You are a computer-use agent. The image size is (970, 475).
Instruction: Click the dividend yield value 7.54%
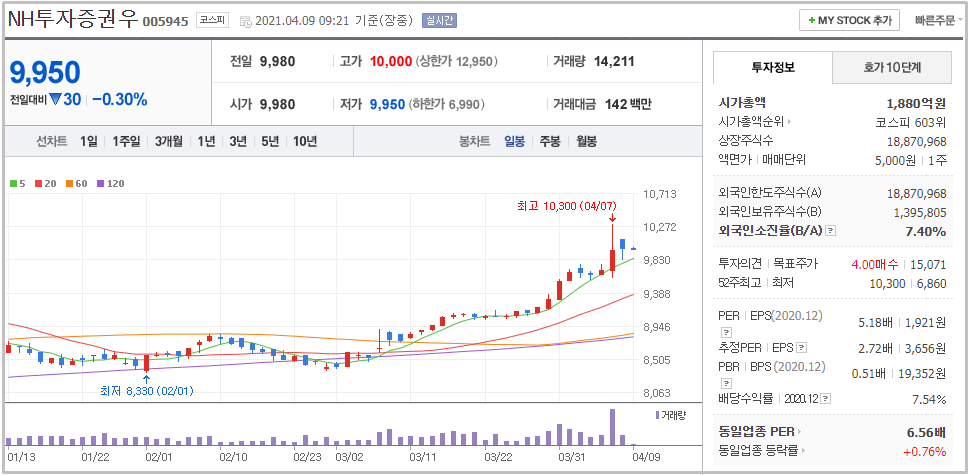[x=929, y=400]
